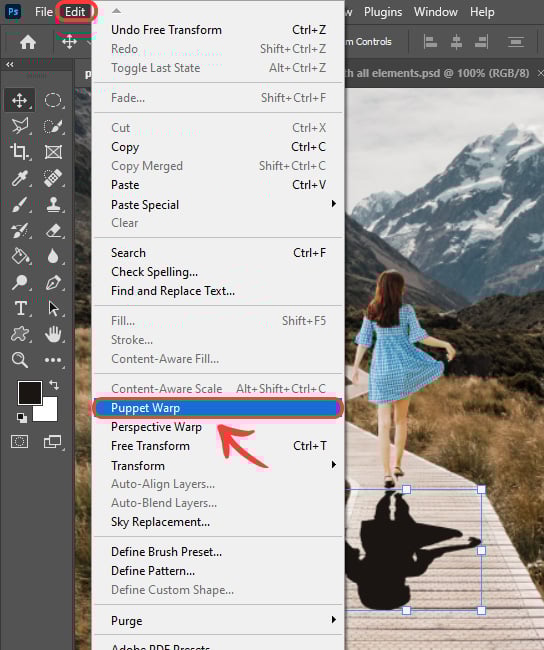The image size is (544, 650).
Task: Select the Eraser tool
Action: 53,230
